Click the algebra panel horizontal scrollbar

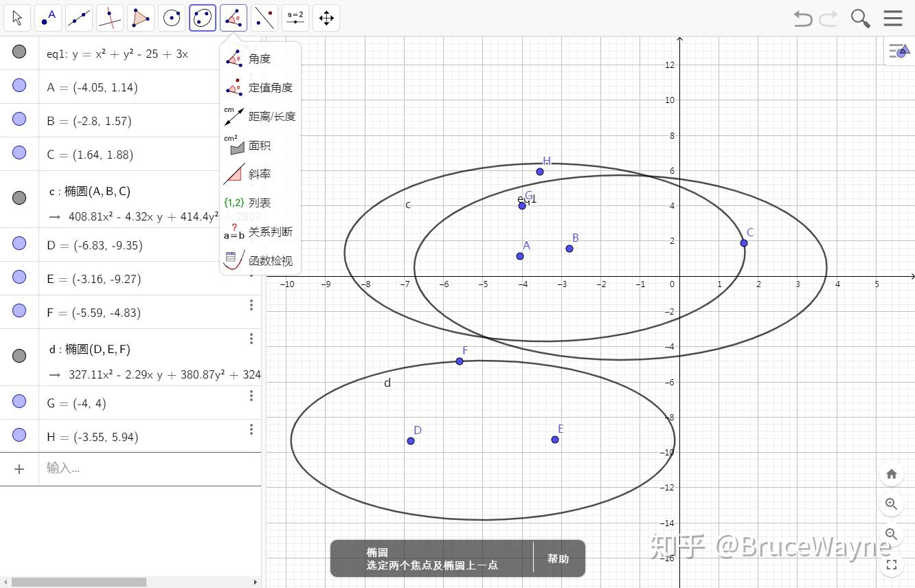coord(79,583)
